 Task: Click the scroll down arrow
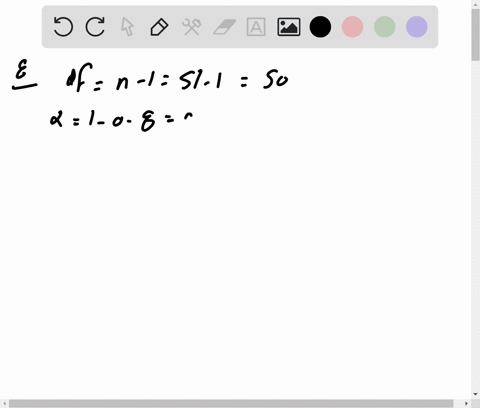pos(475,394)
